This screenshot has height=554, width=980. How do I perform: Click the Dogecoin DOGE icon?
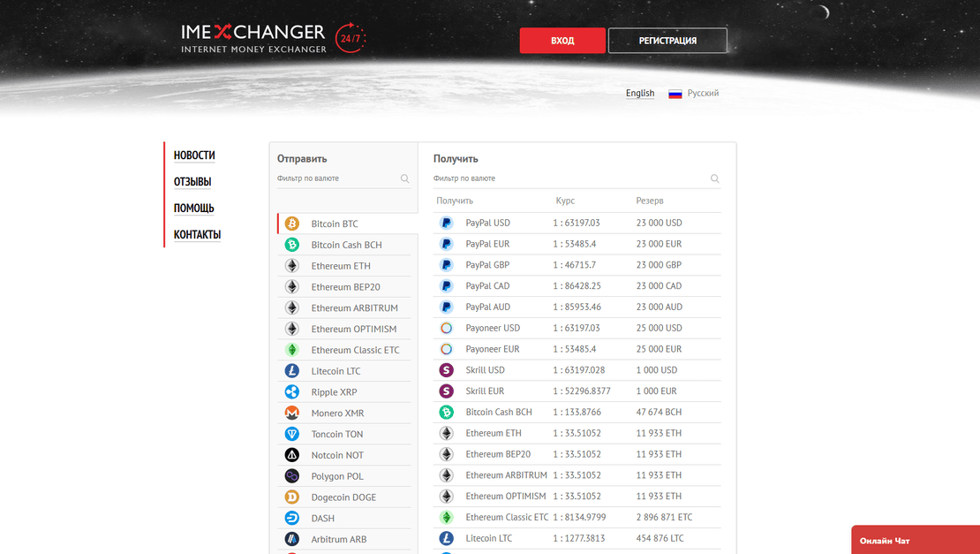(292, 497)
